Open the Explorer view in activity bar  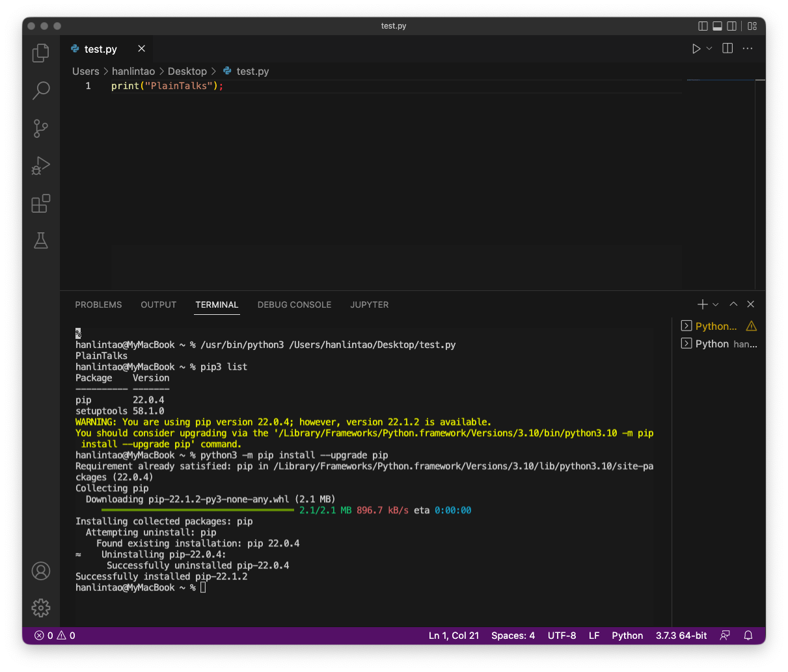(41, 53)
